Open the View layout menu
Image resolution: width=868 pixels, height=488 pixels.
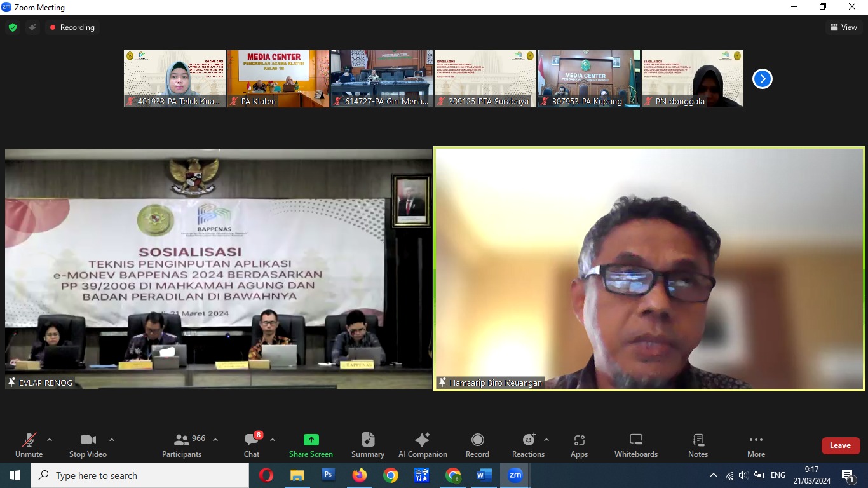click(x=843, y=27)
